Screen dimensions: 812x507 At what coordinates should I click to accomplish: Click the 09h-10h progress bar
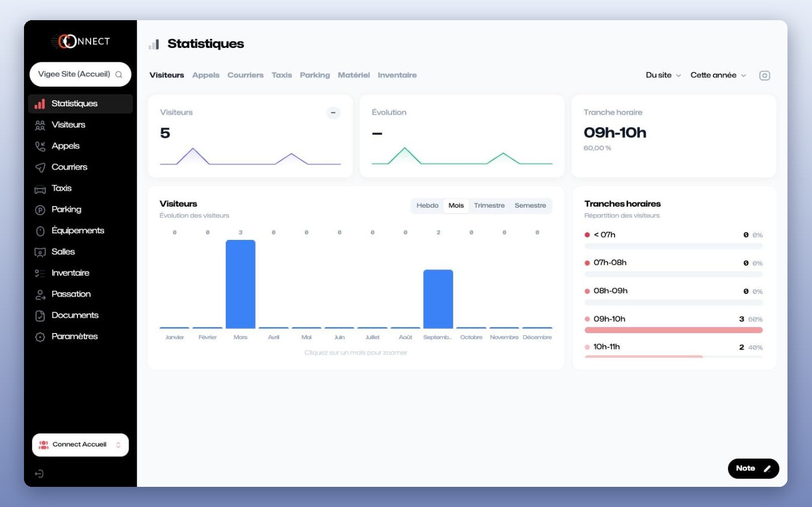tap(673, 330)
